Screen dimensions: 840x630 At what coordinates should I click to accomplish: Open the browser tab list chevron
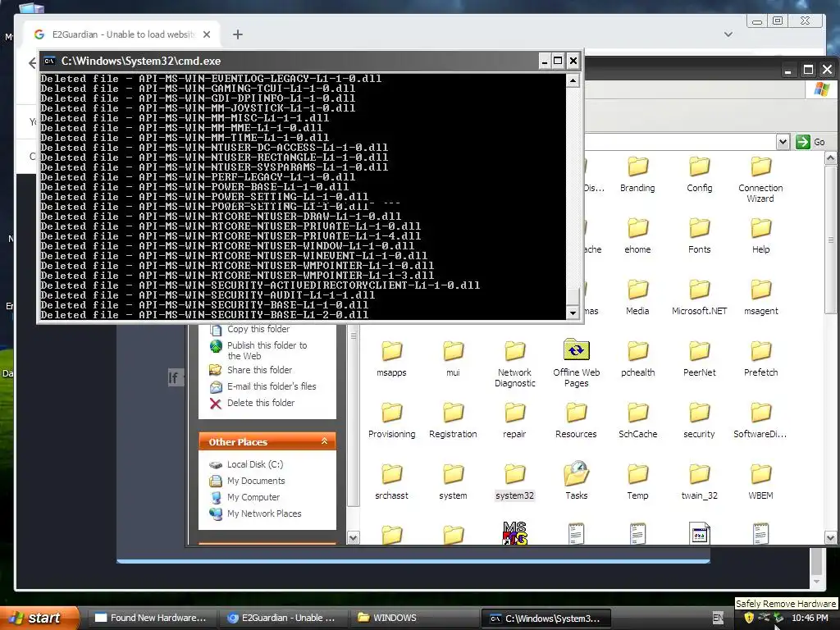tap(728, 34)
